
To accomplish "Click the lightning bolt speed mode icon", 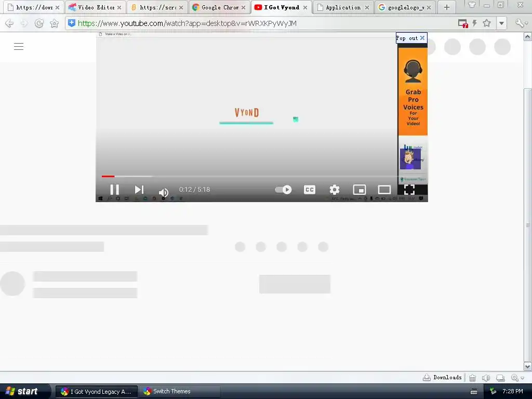I will [475, 23].
